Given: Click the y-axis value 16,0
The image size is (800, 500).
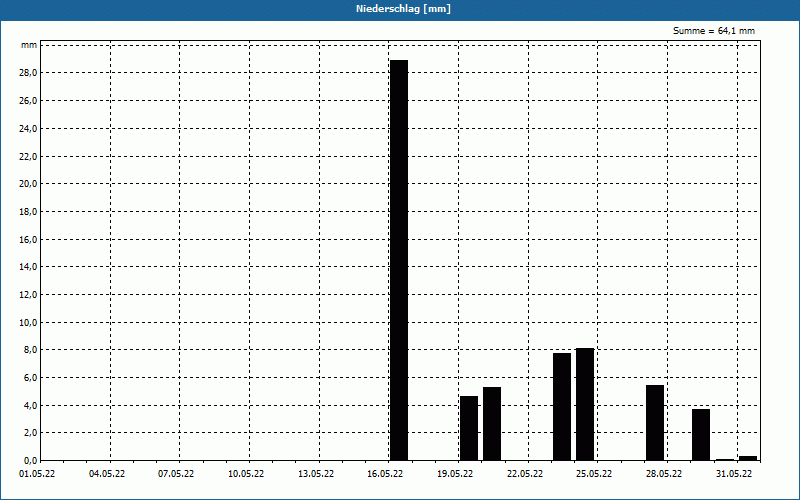Looking at the screenshot, I should pyautogui.click(x=28, y=239).
